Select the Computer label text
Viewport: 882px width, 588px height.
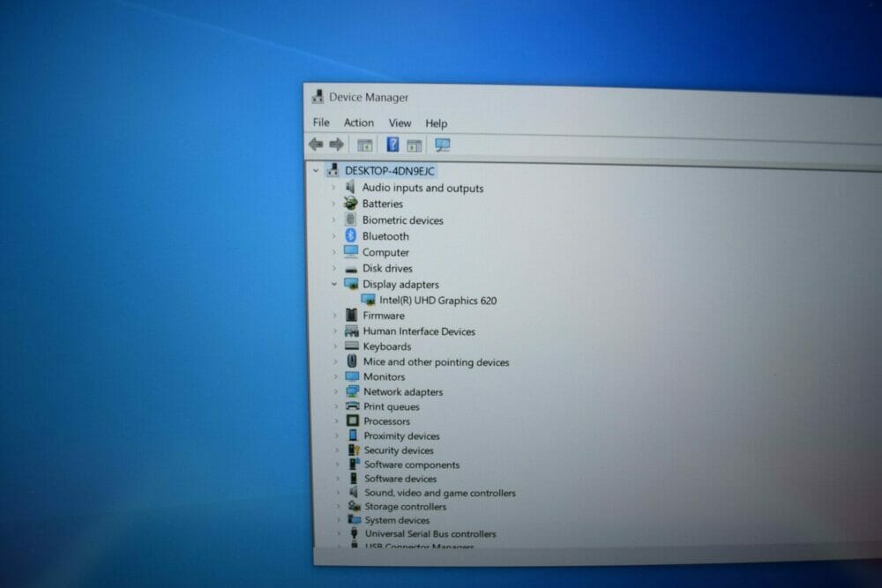point(386,252)
